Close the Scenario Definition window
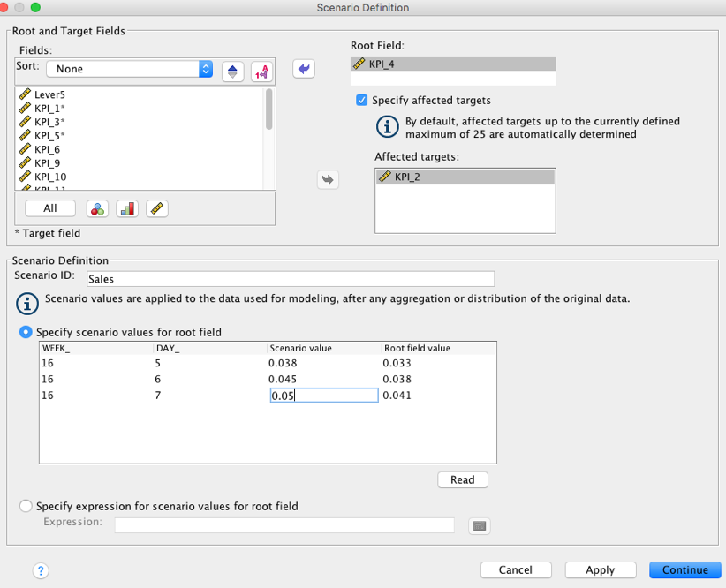The image size is (726, 588). 3,7
